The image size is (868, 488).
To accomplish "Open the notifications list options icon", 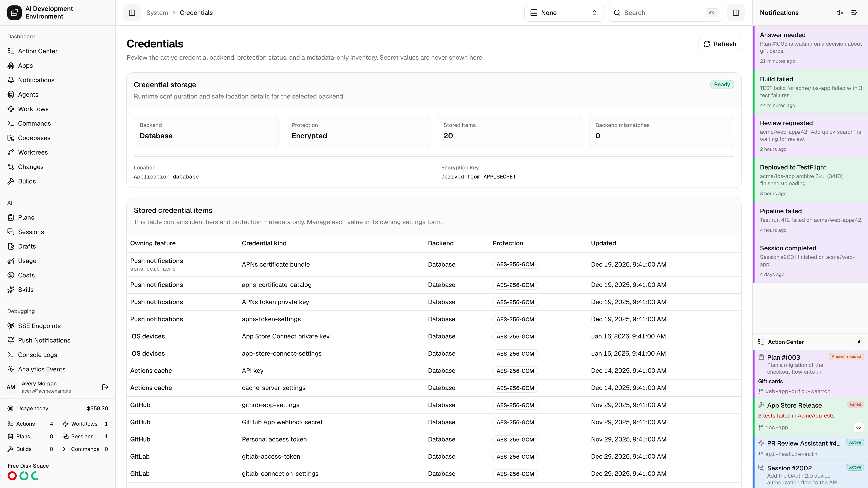I will point(854,12).
